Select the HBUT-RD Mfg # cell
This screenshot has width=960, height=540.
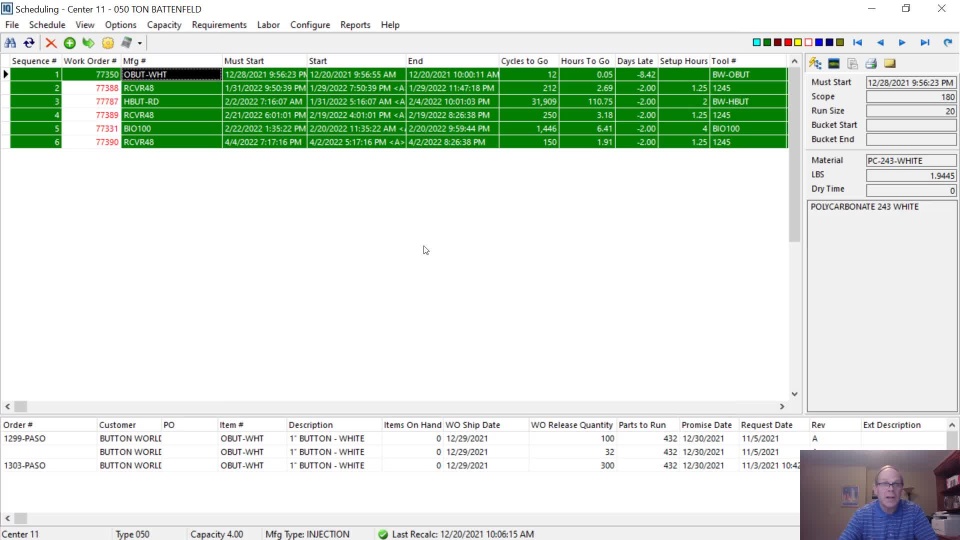click(x=171, y=102)
